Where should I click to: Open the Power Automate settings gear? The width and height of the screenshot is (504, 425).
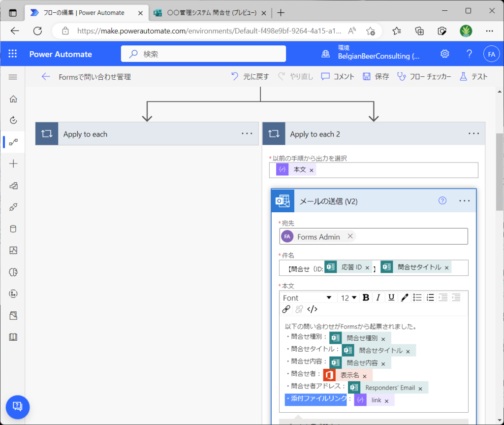(x=445, y=54)
